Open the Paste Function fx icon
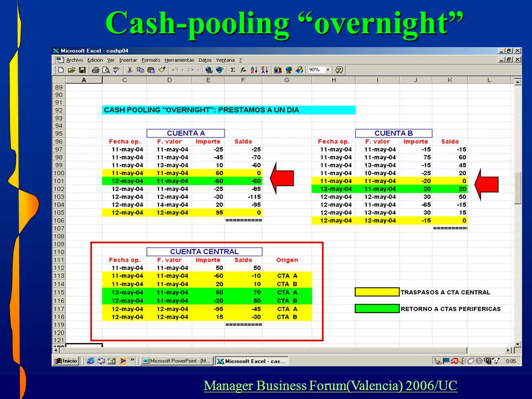The height and width of the screenshot is (399, 532). point(243,70)
